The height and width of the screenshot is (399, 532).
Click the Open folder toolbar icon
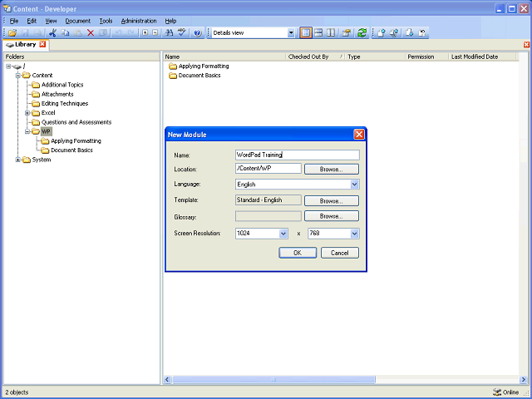coord(12,33)
